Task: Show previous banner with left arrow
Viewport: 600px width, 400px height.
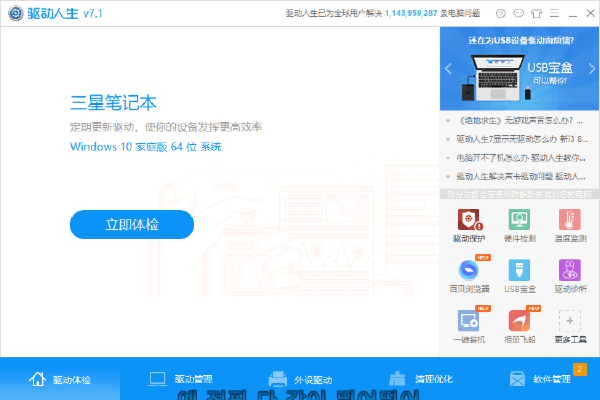Action: point(448,69)
